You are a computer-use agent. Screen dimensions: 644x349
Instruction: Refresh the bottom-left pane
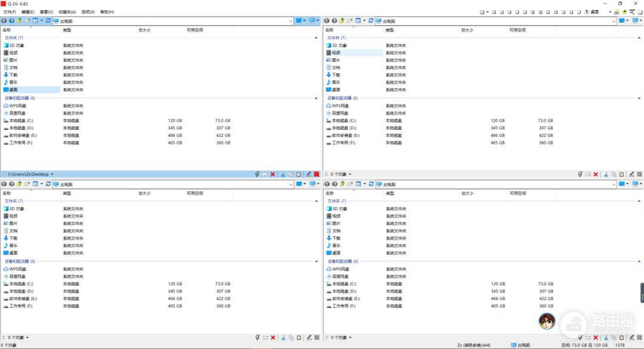click(48, 184)
